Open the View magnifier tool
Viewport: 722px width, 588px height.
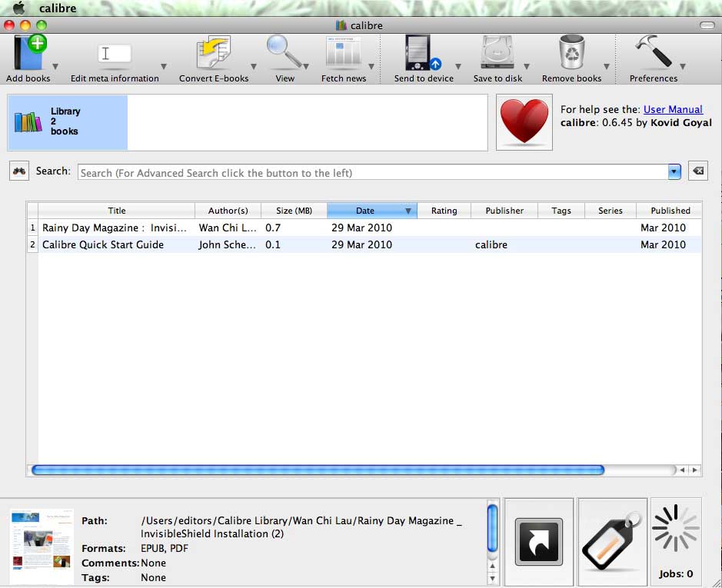point(284,51)
